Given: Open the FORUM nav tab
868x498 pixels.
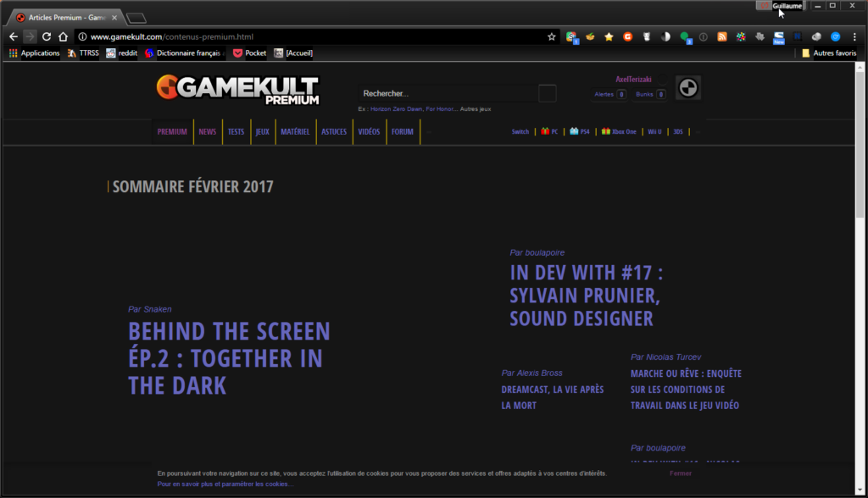Looking at the screenshot, I should 403,131.
